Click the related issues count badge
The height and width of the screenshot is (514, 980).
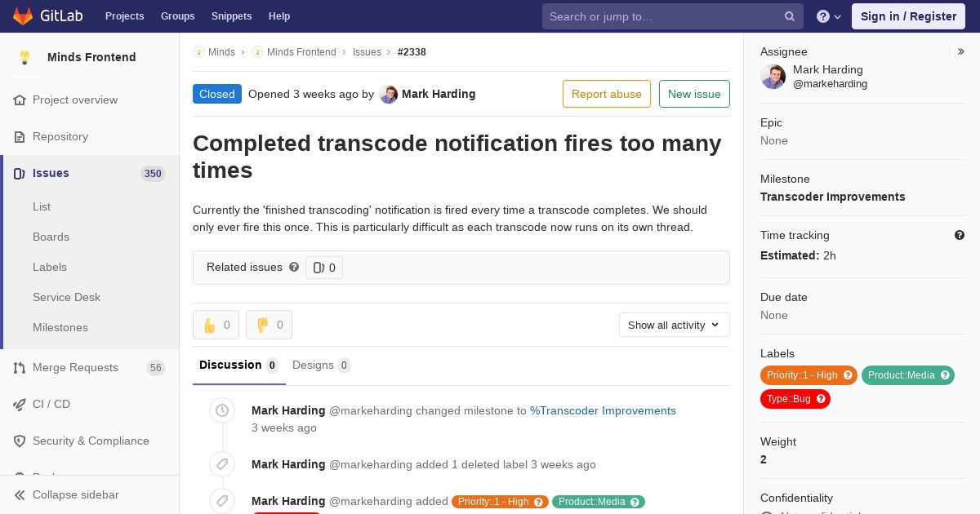[x=324, y=268]
